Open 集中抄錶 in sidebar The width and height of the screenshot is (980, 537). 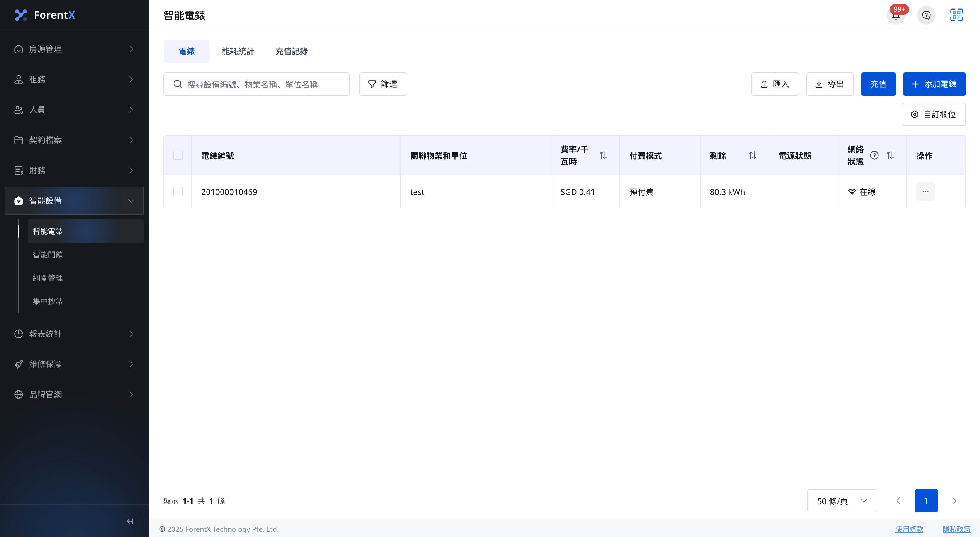[86, 301]
